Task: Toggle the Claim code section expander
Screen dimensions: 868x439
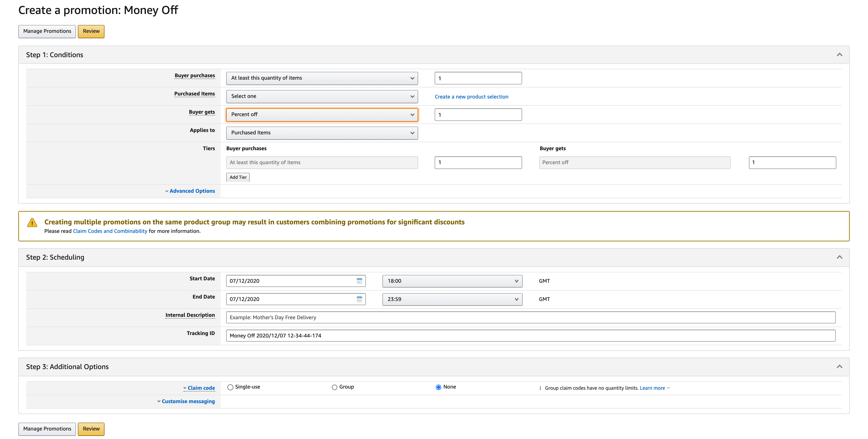Action: pos(199,388)
